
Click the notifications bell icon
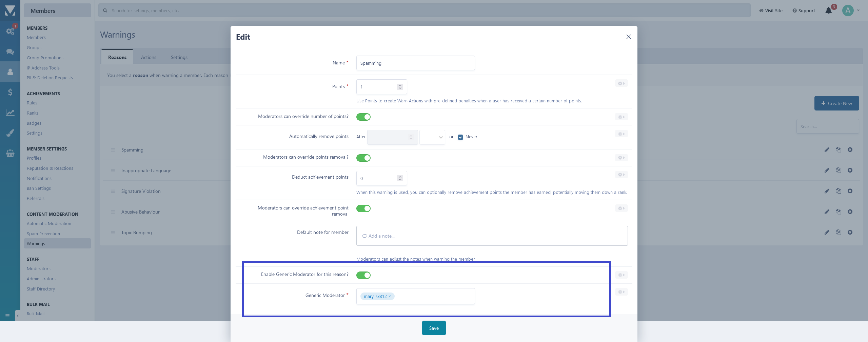(x=828, y=11)
